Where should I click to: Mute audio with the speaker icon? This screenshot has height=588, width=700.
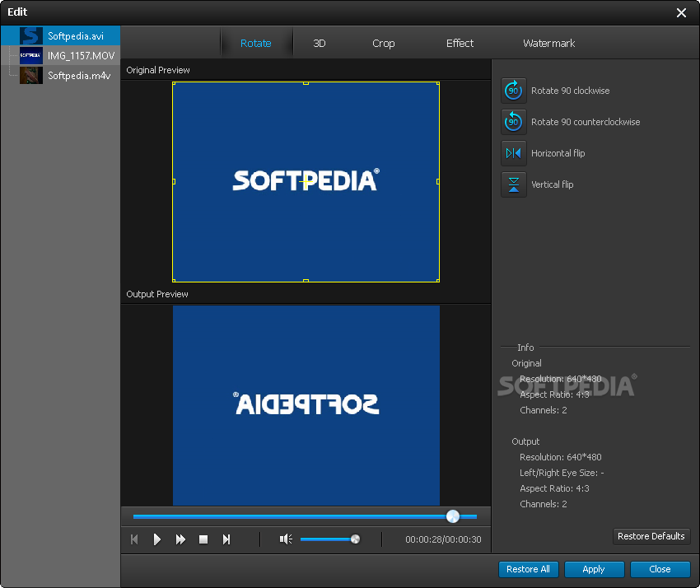click(286, 539)
